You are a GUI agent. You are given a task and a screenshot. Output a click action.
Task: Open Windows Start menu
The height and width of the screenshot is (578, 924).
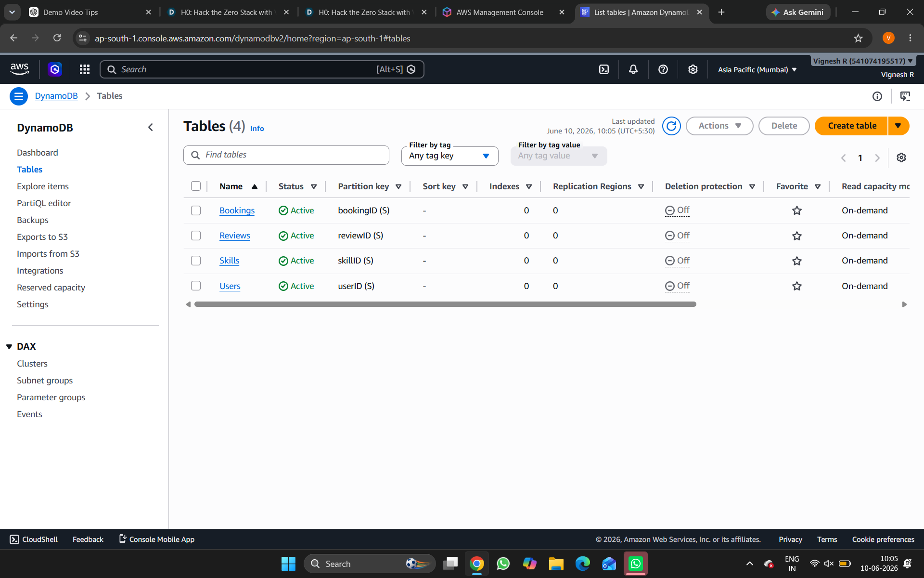point(288,564)
